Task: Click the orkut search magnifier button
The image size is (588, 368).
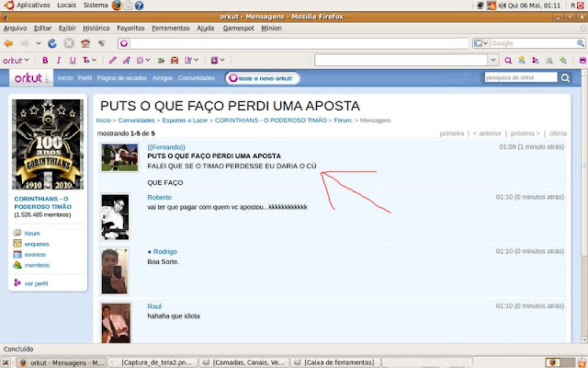Action: (x=566, y=77)
